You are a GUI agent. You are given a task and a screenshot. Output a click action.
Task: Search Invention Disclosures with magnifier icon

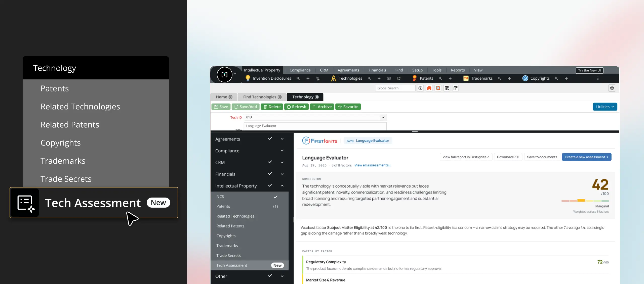tap(298, 78)
